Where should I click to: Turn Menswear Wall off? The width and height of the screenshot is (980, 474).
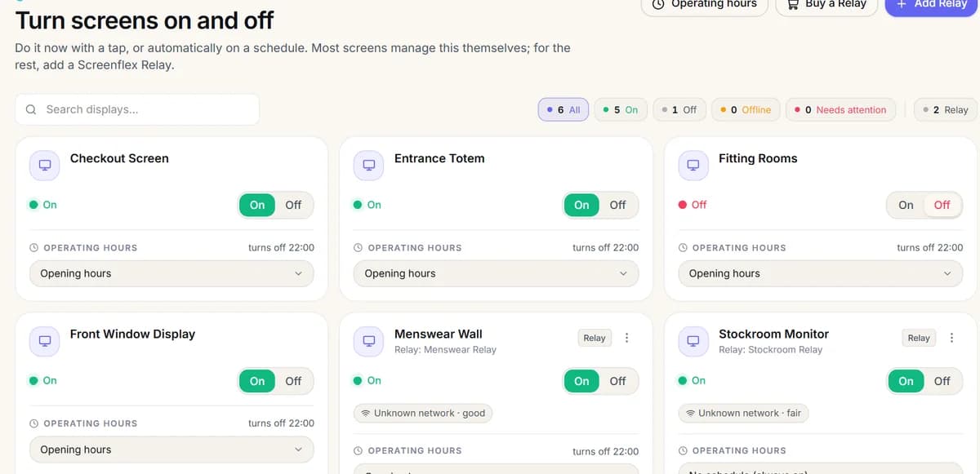point(617,381)
